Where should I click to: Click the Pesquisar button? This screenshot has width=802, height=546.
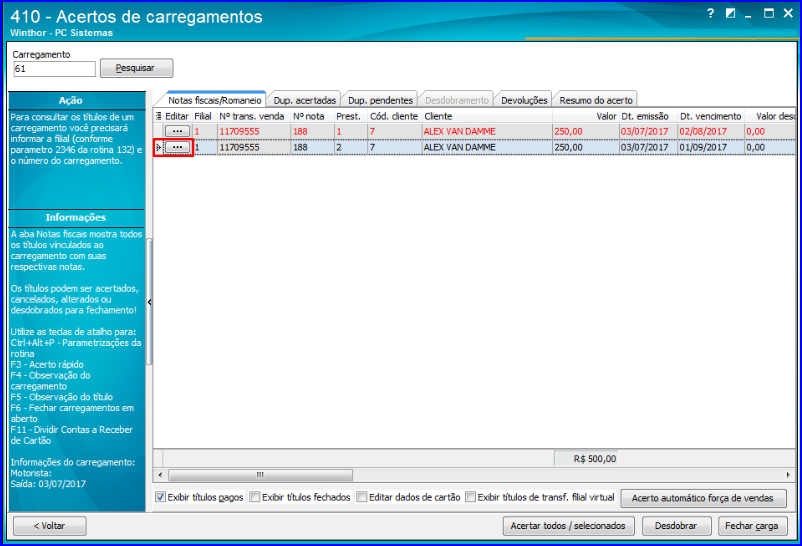137,68
